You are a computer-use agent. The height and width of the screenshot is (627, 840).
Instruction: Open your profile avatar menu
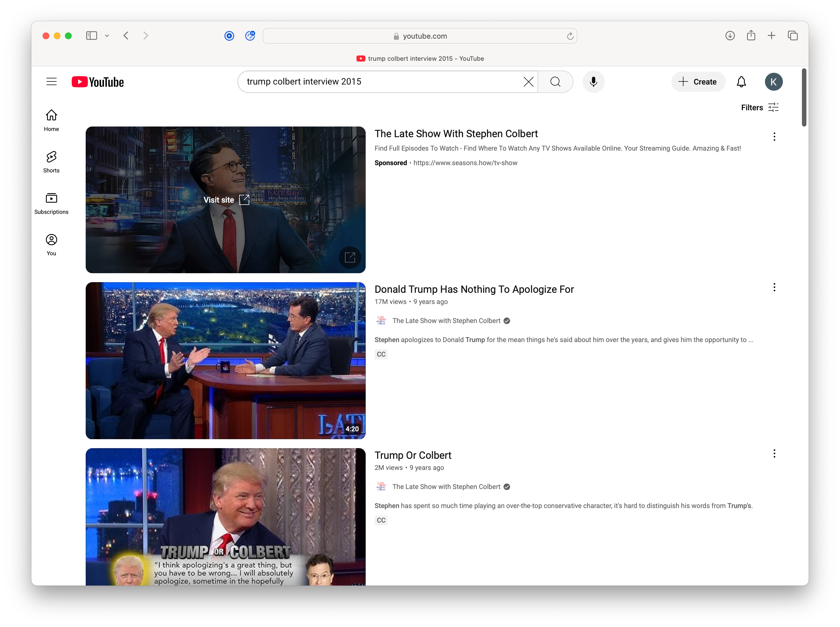[x=774, y=82]
